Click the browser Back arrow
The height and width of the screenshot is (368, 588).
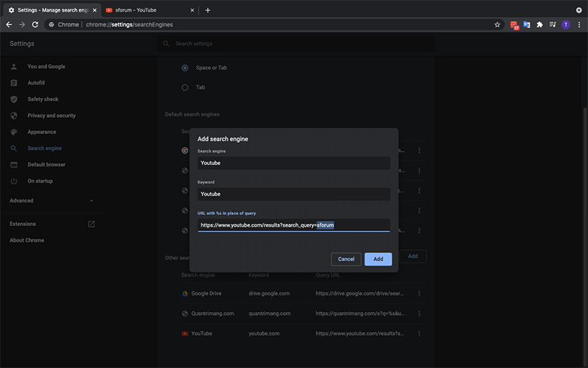(x=9, y=24)
